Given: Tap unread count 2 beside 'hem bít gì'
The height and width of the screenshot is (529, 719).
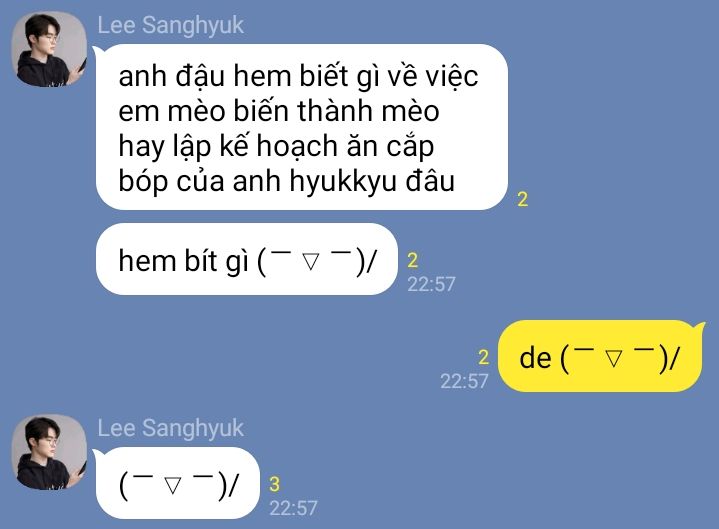Looking at the screenshot, I should [413, 260].
